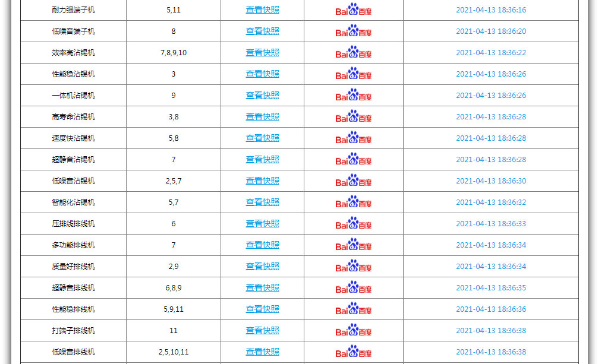Select keyword cell 质量好排线机
The width and height of the screenshot is (598, 364).
73,266
